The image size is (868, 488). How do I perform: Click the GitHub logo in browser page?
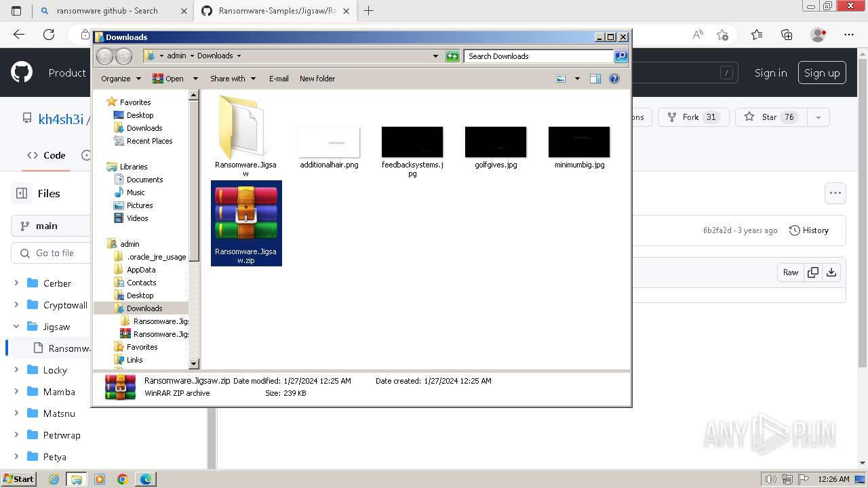22,73
